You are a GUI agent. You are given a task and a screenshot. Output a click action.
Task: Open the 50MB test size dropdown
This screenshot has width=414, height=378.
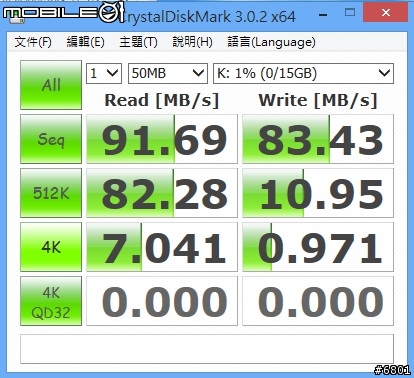coord(168,73)
